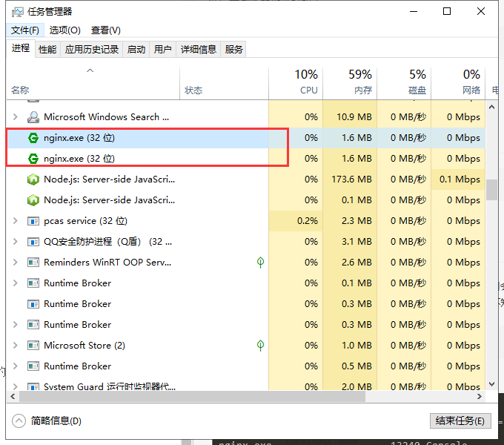Click the Microsoft Store (2) process icon

click(33, 346)
